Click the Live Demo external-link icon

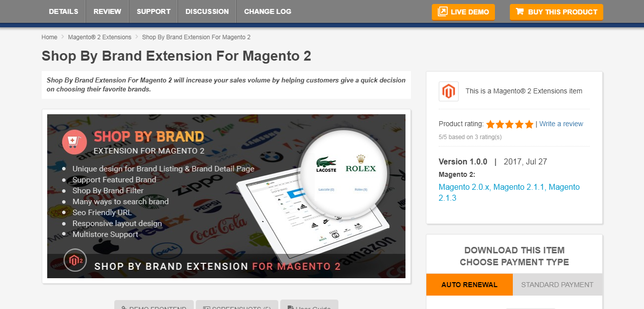(442, 11)
